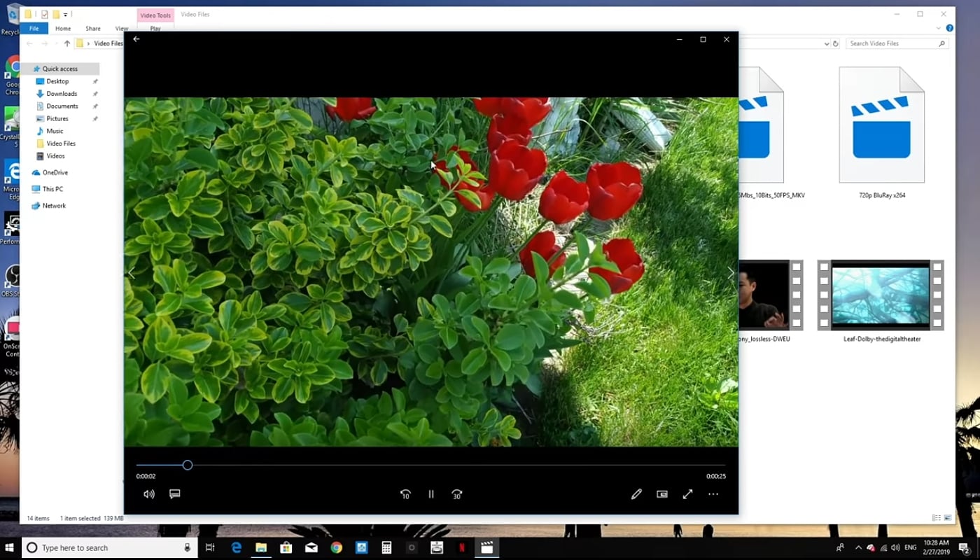Viewport: 980px width, 560px height.
Task: Select the 720p BluRay x264 file
Action: pyautogui.click(x=881, y=133)
